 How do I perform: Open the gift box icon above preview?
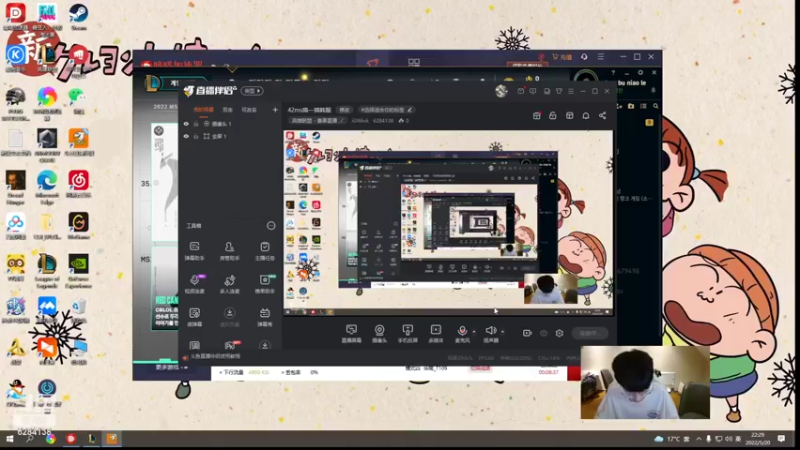point(536,116)
